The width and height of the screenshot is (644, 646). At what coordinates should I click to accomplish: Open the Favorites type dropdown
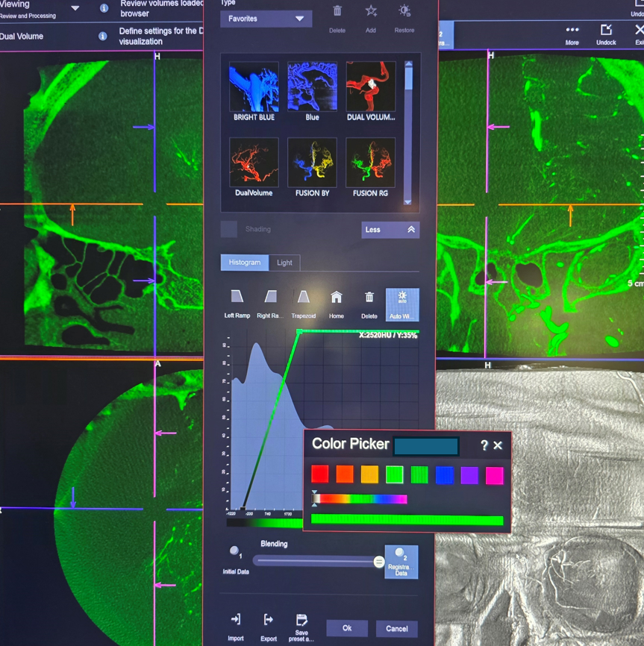click(x=266, y=19)
